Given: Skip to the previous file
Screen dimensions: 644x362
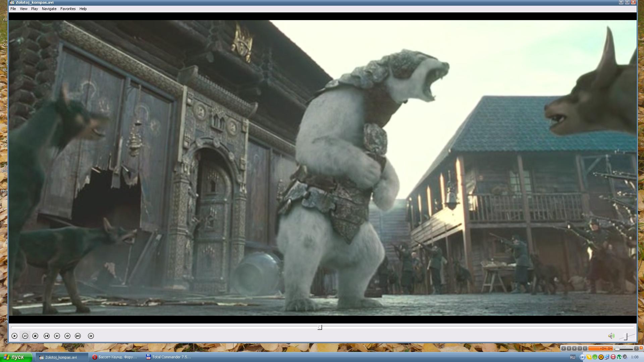Looking at the screenshot, I should click(x=47, y=336).
